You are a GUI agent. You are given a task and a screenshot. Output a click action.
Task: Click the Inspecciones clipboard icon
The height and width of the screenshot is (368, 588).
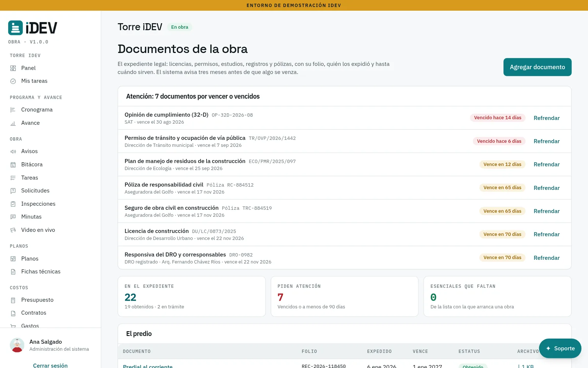13,204
